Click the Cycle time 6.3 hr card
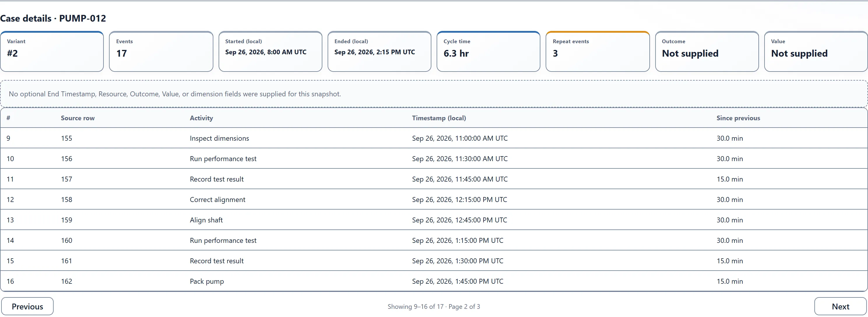The height and width of the screenshot is (317, 868). pyautogui.click(x=489, y=51)
